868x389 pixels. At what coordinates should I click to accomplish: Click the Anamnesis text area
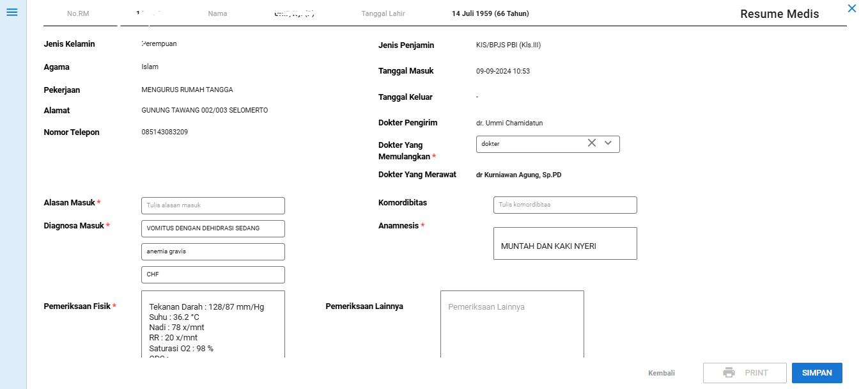[x=565, y=244]
